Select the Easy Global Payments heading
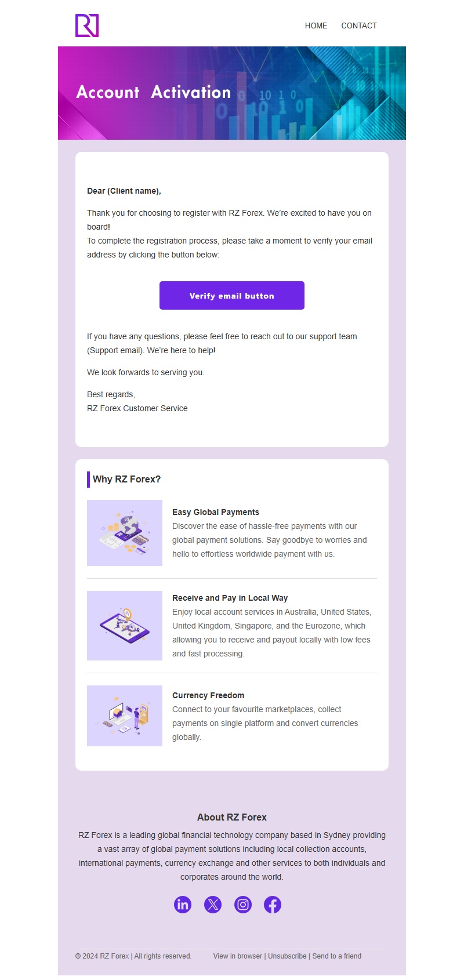This screenshot has width=464, height=980. (x=216, y=512)
